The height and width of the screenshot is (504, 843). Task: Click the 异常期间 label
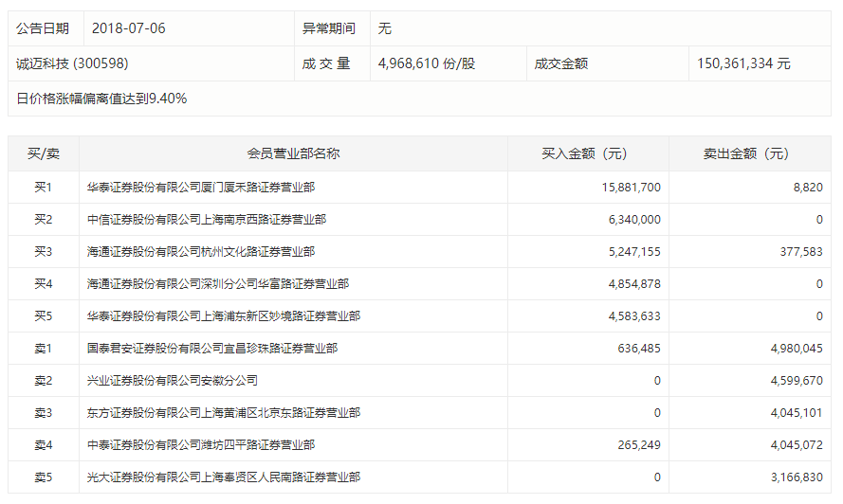328,28
